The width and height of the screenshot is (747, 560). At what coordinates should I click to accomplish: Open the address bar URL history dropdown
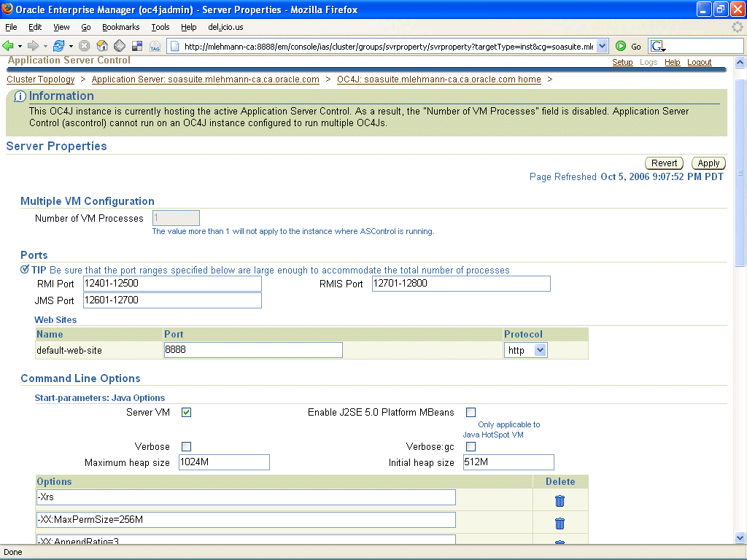point(602,46)
